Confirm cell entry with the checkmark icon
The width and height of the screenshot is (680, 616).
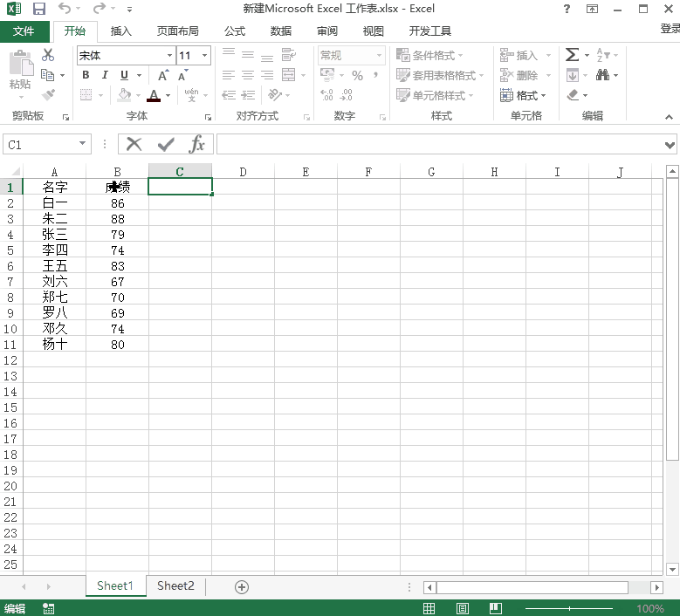[x=166, y=144]
